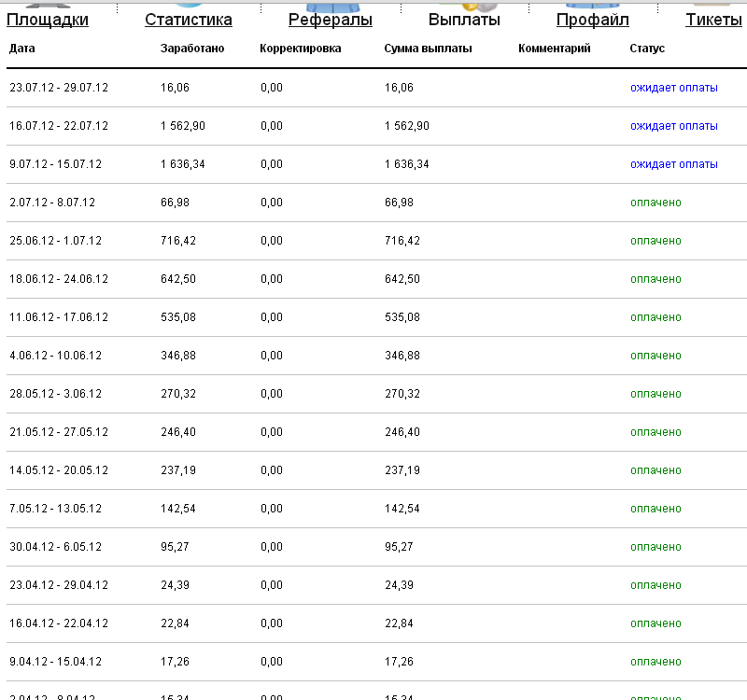Click payout sum 346,88
Viewport: 747px width, 700px height.
click(x=402, y=356)
